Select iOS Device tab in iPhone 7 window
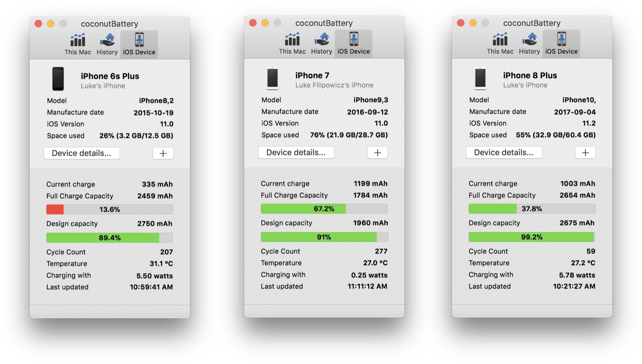The height and width of the screenshot is (364, 642). tap(354, 43)
